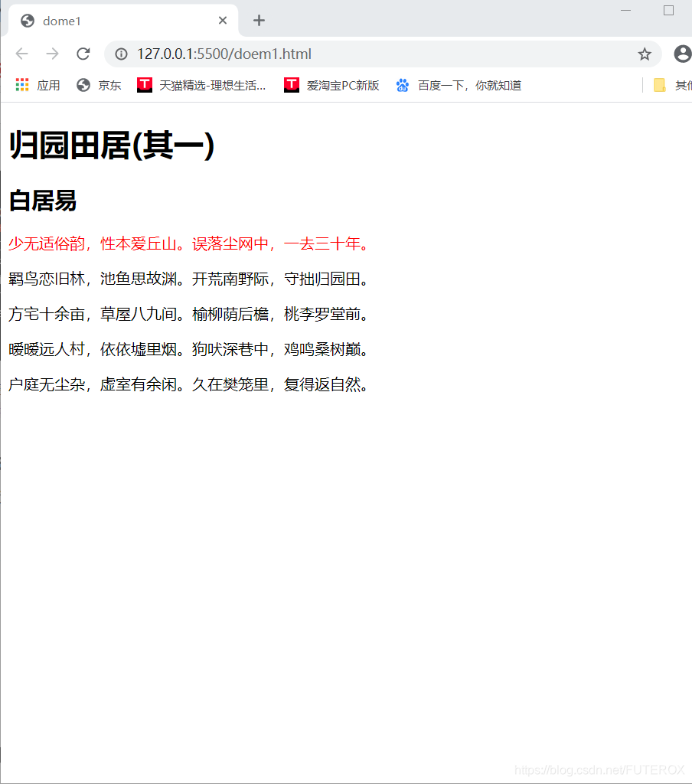Open the 爱淘宝PC新版 bookmark

click(x=335, y=85)
